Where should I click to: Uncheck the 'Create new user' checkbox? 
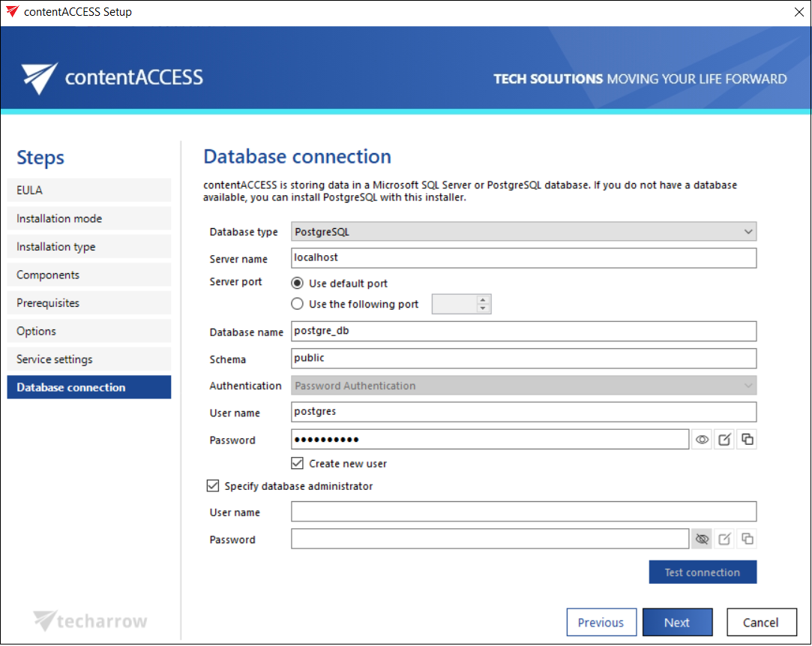click(298, 464)
